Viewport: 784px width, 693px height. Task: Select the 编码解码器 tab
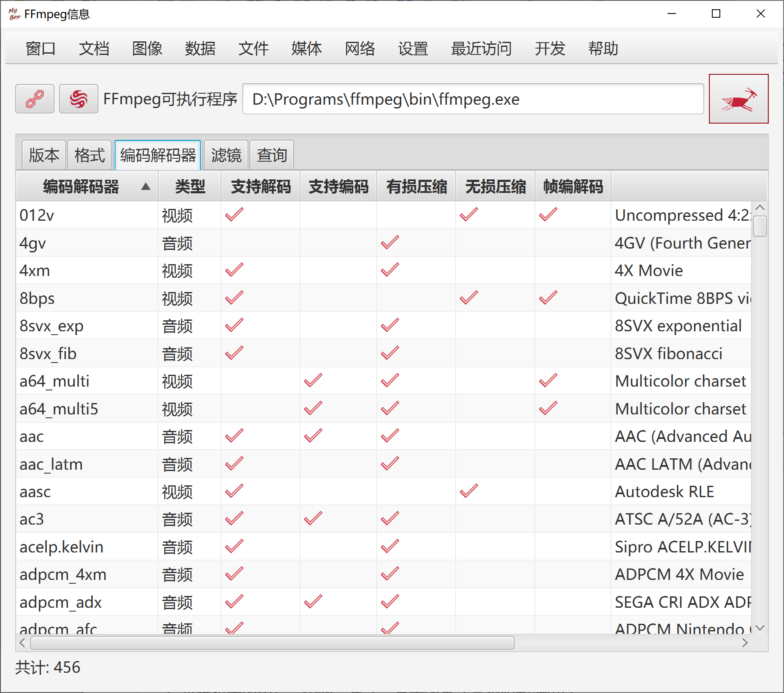(158, 155)
